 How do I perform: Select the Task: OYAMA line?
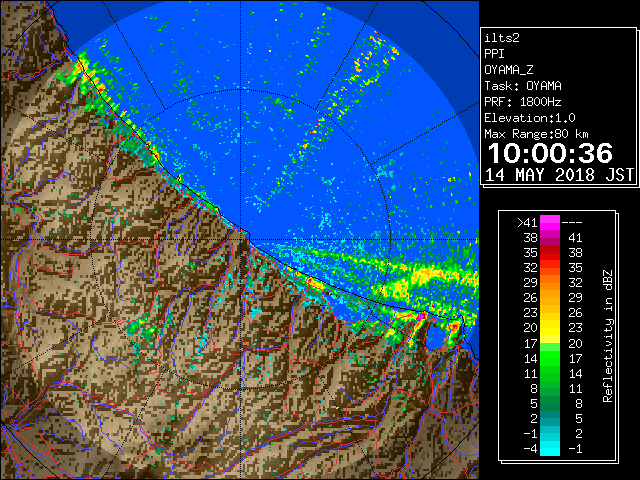click(x=523, y=86)
